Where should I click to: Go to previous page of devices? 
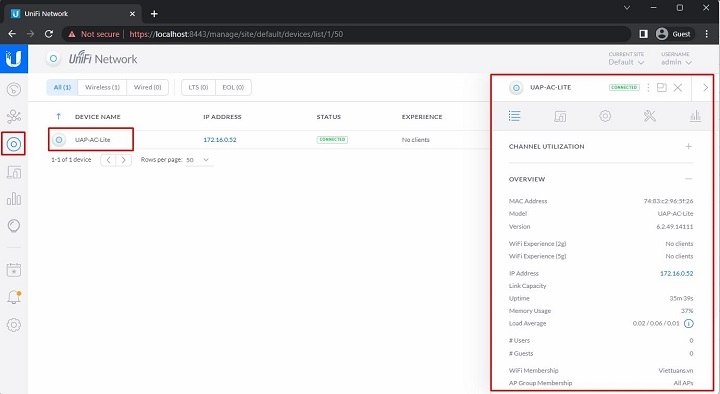[108, 160]
